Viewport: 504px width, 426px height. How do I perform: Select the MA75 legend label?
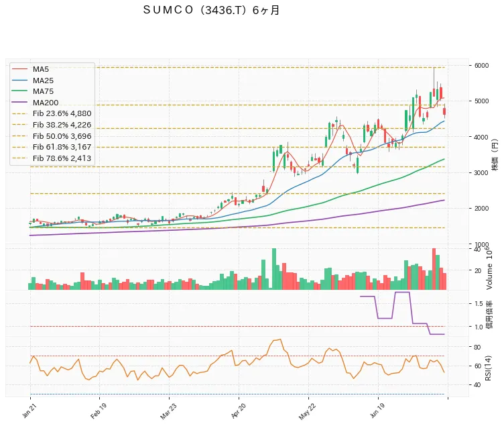coord(43,91)
